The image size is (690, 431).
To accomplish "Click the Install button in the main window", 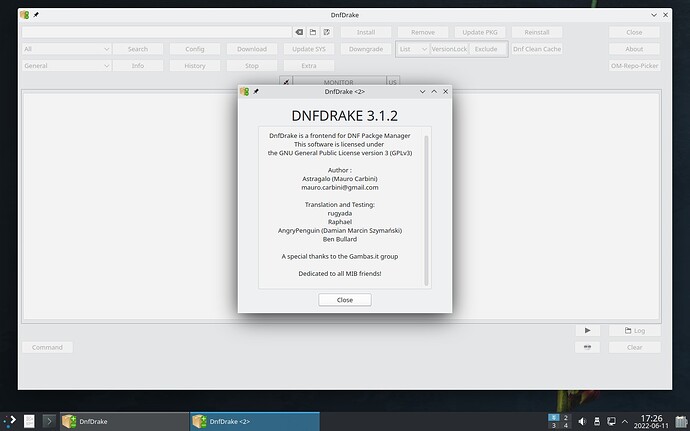I will (x=366, y=32).
